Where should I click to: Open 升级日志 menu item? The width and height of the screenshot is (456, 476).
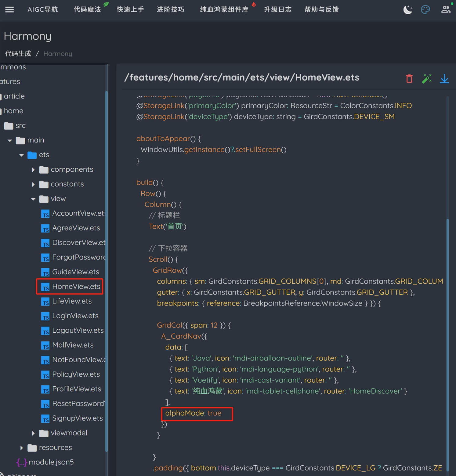point(278,9)
